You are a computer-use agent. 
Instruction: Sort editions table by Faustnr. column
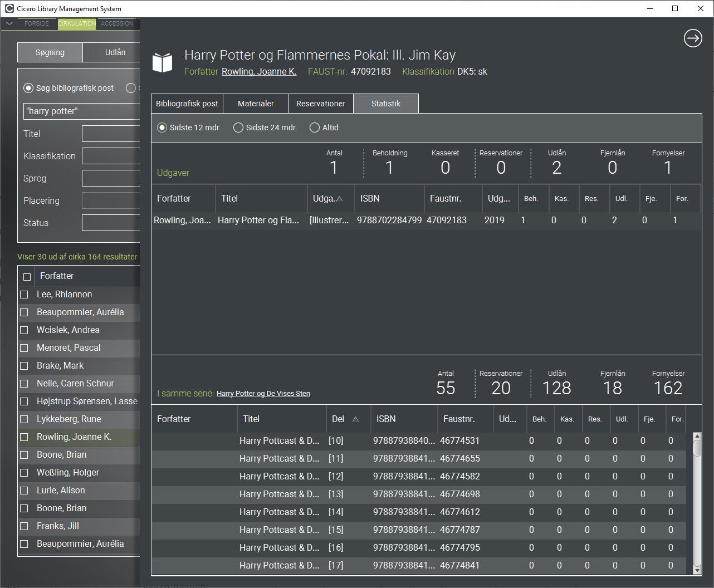pos(453,198)
